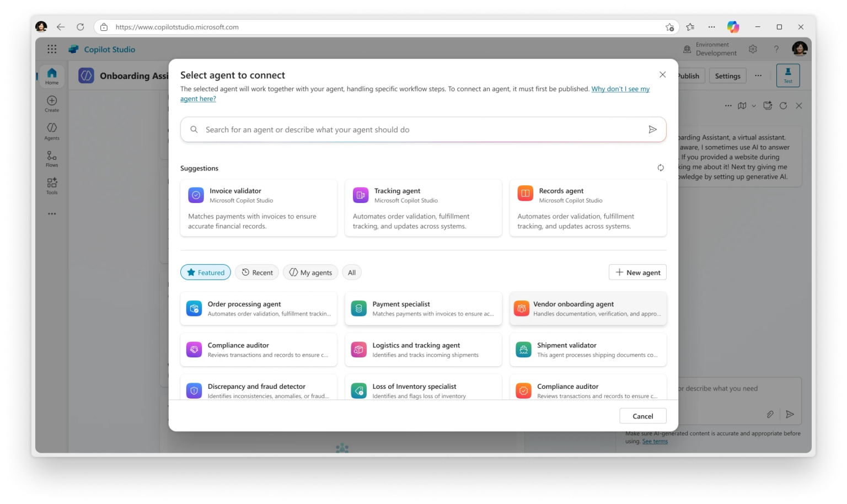Screen dimensions: 847x504
Task: Click the See terms link
Action: tap(655, 441)
